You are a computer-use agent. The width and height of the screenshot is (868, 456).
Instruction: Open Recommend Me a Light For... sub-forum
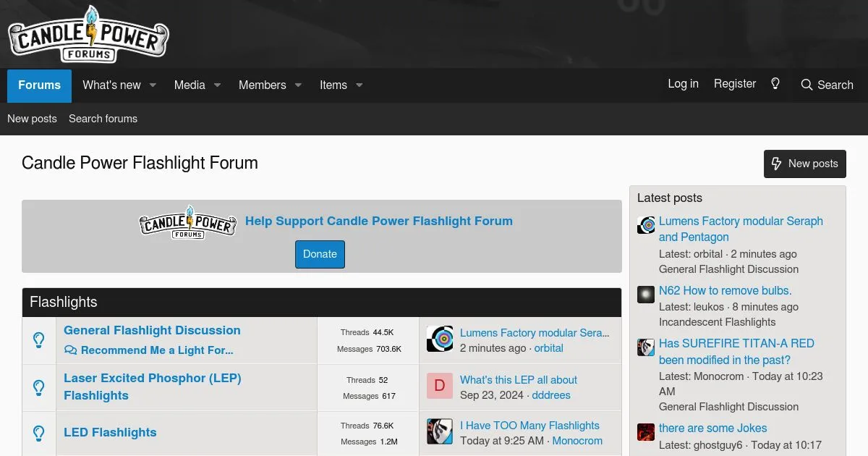pyautogui.click(x=157, y=350)
